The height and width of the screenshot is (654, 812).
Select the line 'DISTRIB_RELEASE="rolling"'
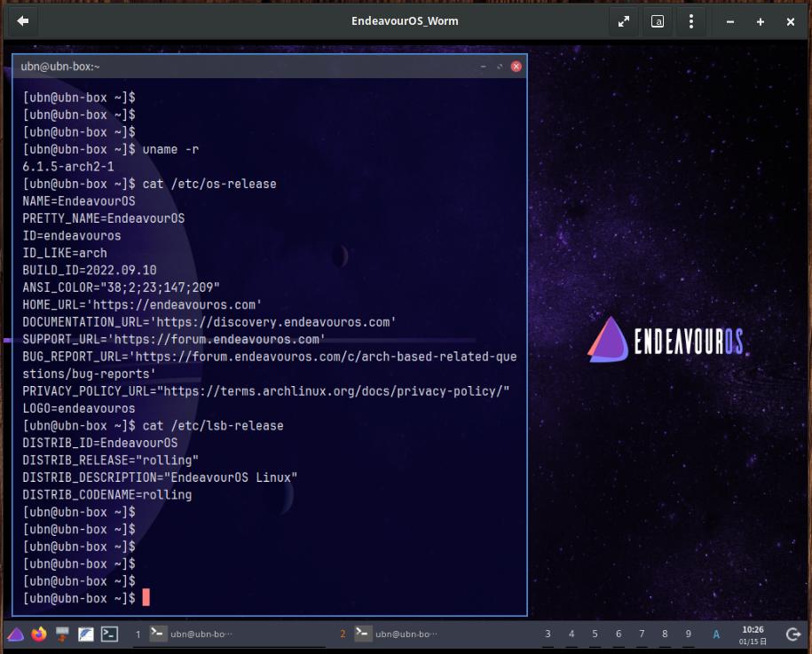pyautogui.click(x=110, y=461)
